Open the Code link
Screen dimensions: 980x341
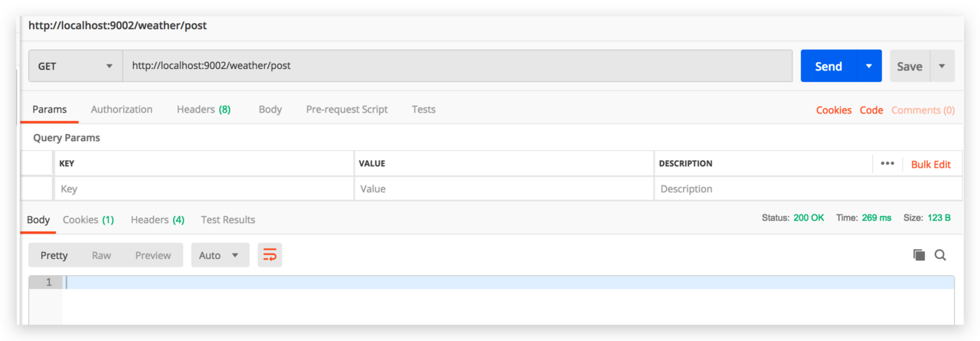pyautogui.click(x=871, y=110)
